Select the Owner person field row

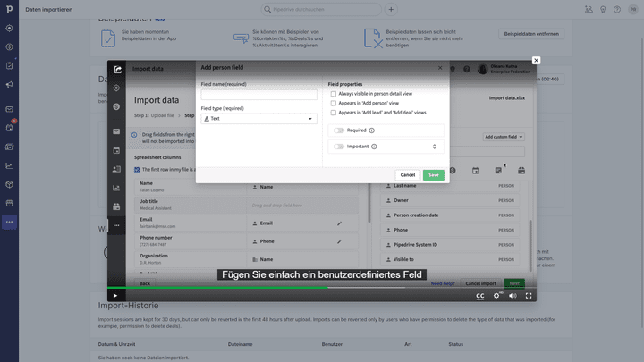(450, 200)
